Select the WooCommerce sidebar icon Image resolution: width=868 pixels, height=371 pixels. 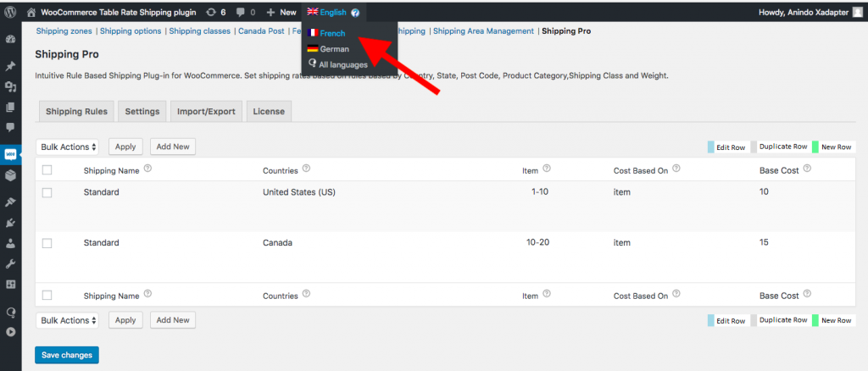click(10, 155)
